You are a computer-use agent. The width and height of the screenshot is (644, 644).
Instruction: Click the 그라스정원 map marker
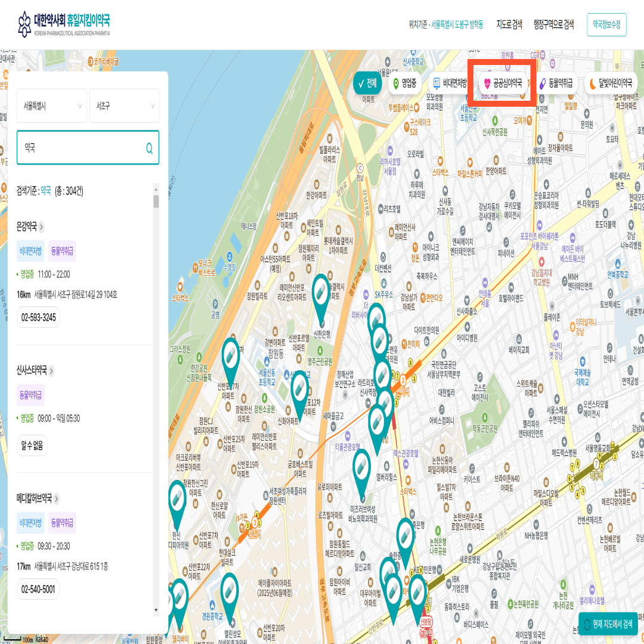(180, 360)
